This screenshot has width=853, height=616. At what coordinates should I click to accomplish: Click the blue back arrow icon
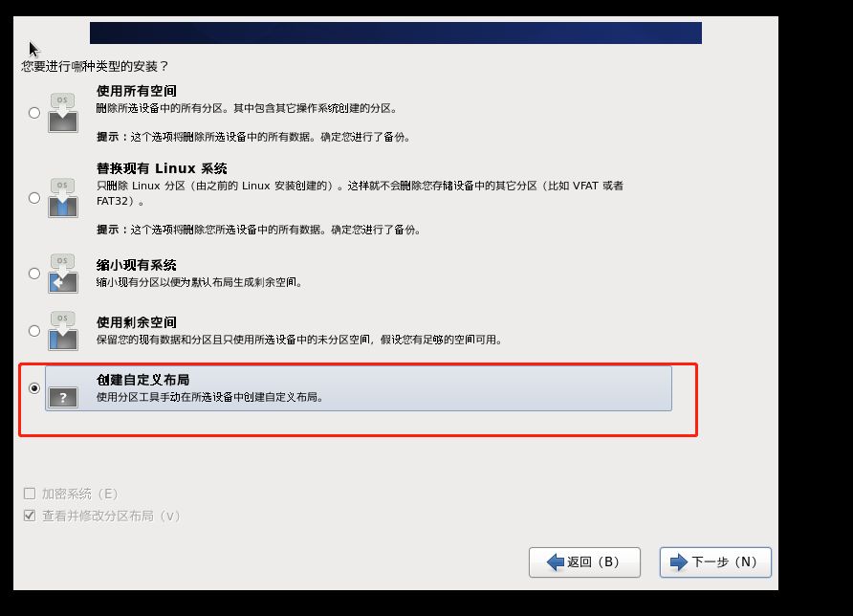556,562
